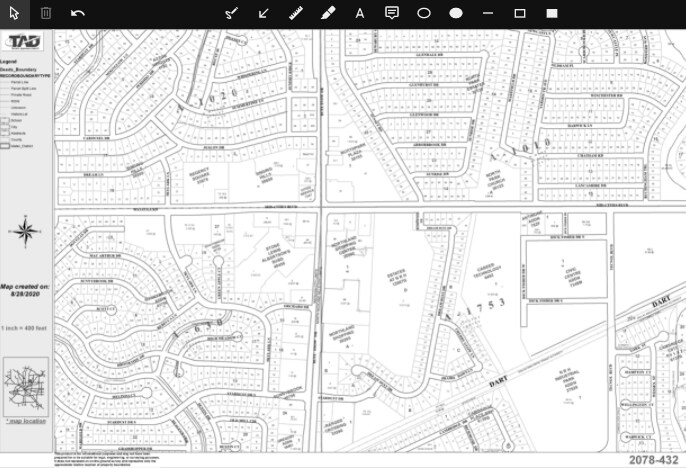Click the compass rose on the map
This screenshot has width=686, height=468.
pyautogui.click(x=27, y=234)
